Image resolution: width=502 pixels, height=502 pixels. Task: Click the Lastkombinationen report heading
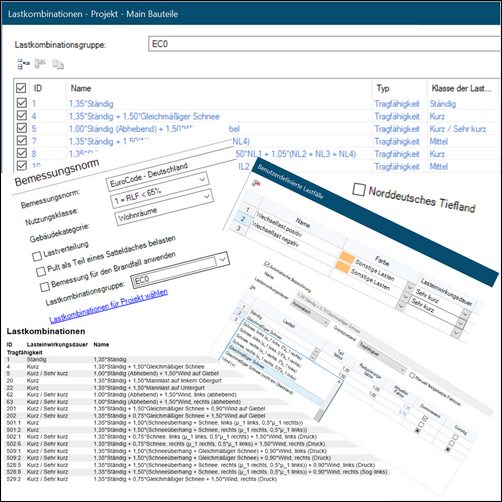pos(46,331)
